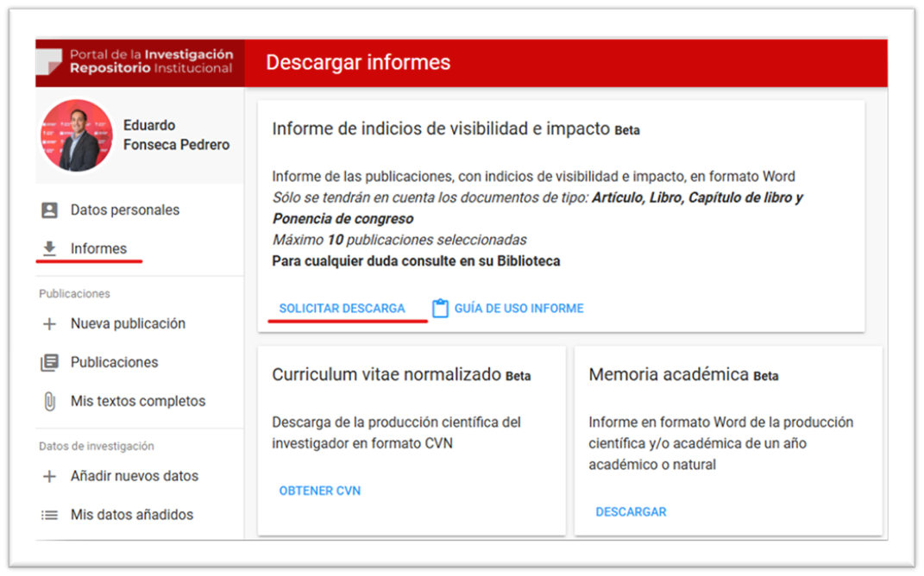Click the list icon beside Mis datos añadidos
924x576 pixels.
point(50,515)
